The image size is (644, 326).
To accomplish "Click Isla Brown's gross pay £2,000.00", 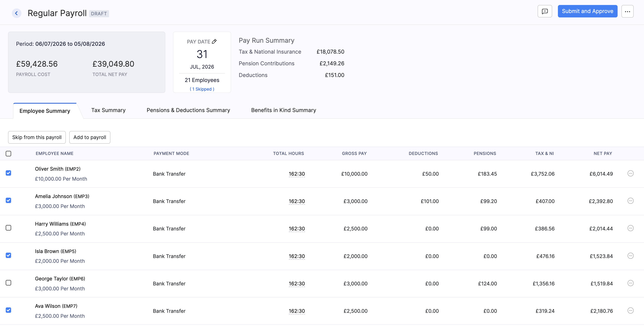I will (x=355, y=256).
